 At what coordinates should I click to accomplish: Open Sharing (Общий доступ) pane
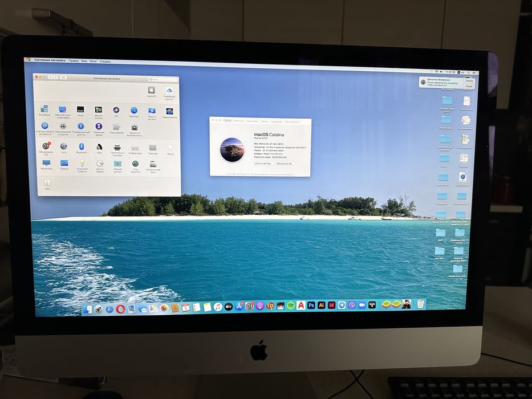click(x=117, y=165)
